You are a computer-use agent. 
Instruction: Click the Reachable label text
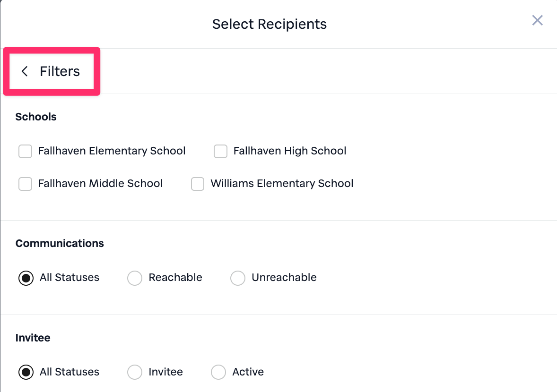point(175,277)
